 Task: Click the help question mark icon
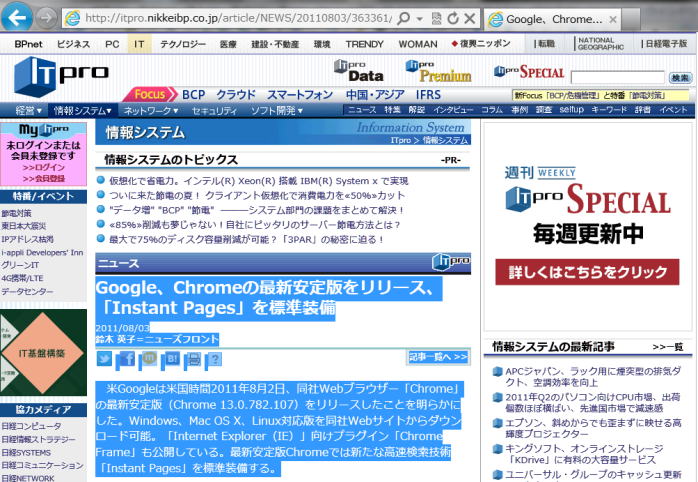(215, 358)
